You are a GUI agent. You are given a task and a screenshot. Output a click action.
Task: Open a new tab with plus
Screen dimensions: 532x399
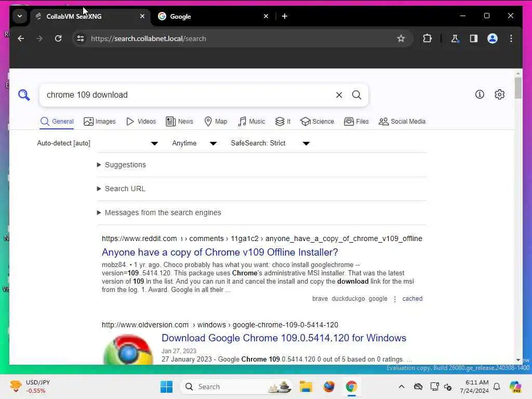(285, 16)
